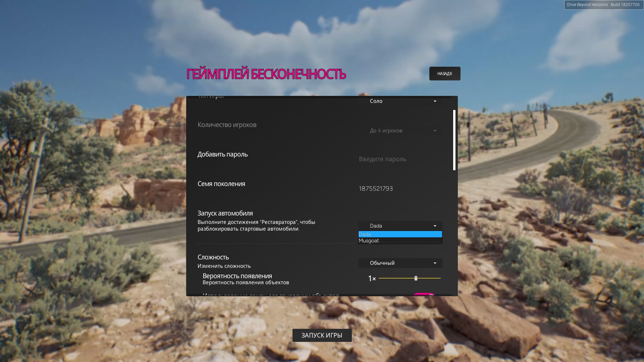
Task: Click the Запуск автомобиля setting label
Action: pos(225,213)
